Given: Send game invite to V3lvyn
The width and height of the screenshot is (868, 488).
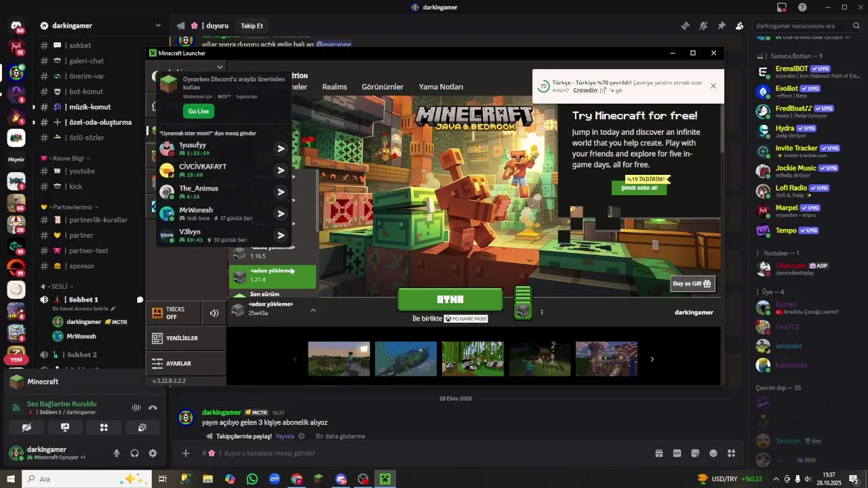Looking at the screenshot, I should 281,235.
